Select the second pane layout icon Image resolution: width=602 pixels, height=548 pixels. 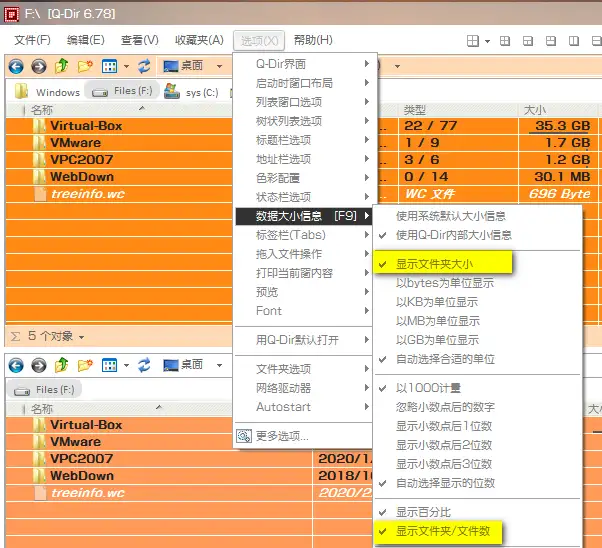tap(505, 41)
